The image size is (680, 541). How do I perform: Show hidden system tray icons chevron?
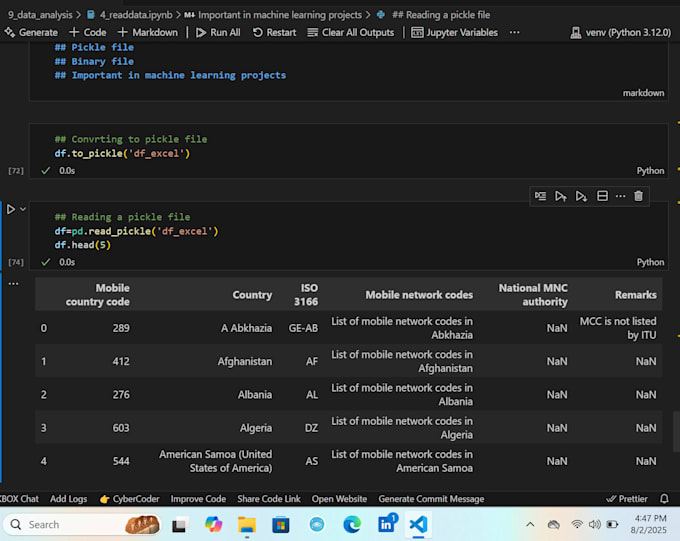click(530, 525)
